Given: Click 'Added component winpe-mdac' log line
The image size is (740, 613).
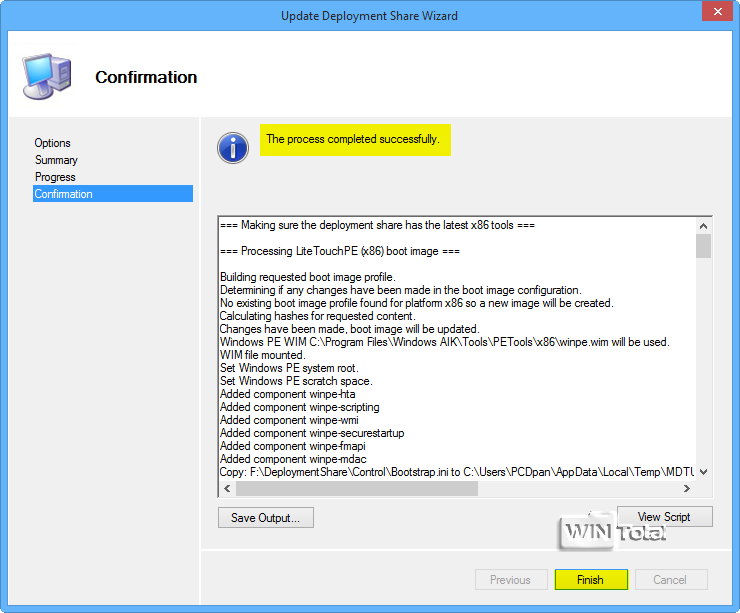Looking at the screenshot, I should [x=293, y=459].
